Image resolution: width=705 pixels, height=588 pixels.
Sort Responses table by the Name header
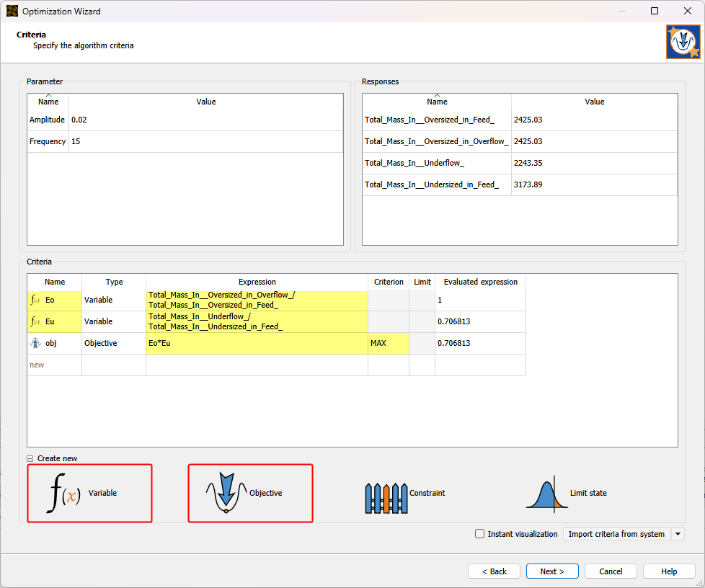(x=437, y=102)
